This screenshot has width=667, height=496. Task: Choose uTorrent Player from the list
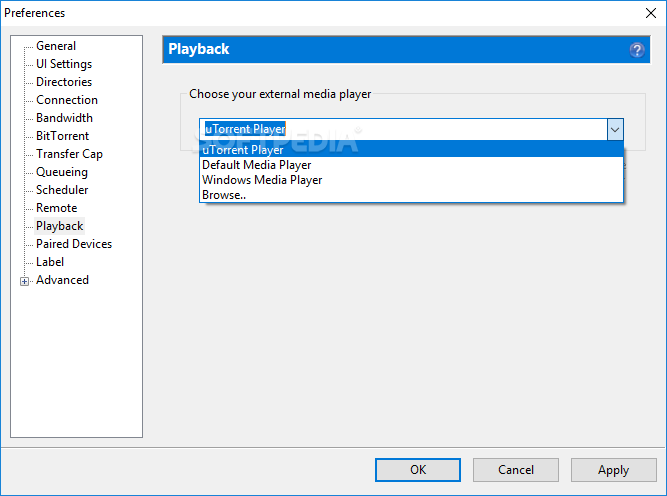click(411, 150)
